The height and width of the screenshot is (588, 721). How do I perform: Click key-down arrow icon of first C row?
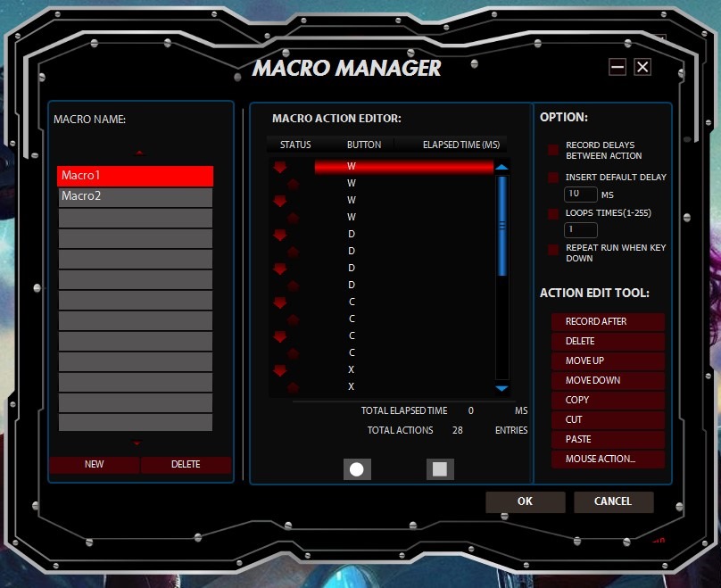pyautogui.click(x=279, y=302)
